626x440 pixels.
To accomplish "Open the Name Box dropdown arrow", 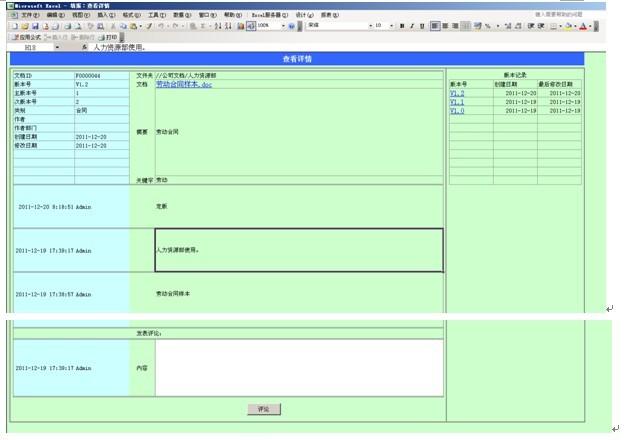I will (x=57, y=48).
